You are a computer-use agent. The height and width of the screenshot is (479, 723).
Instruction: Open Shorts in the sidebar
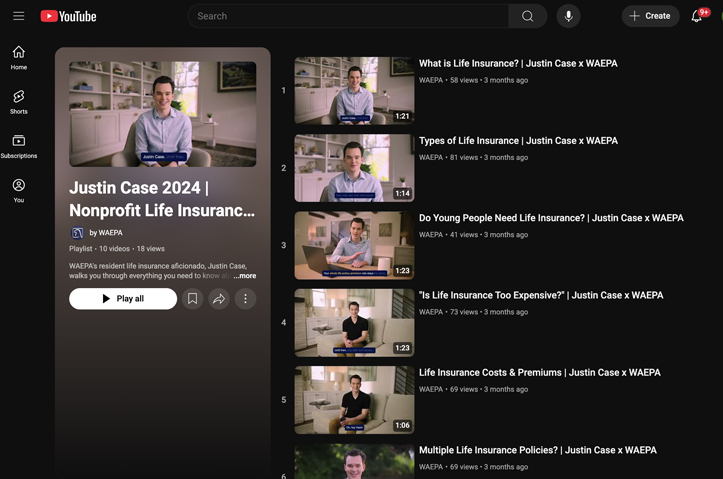pos(18,102)
